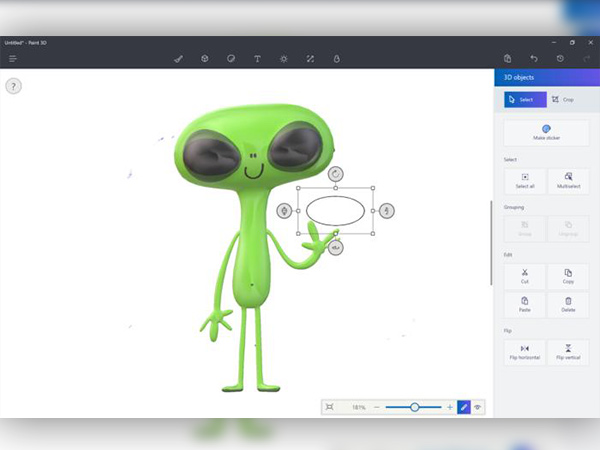Select the Text tool
Screen dimensions: 600x450
pyautogui.click(x=257, y=59)
